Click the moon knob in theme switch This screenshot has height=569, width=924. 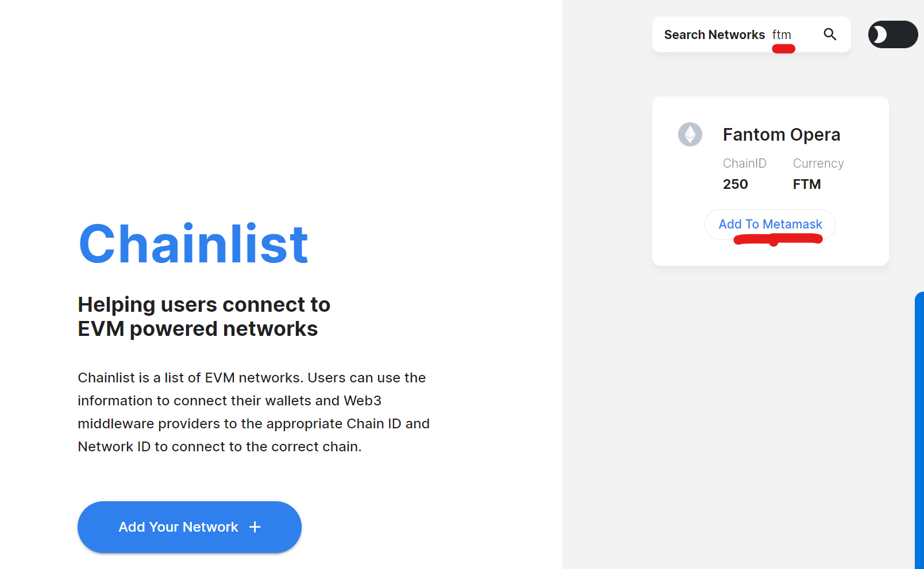coord(877,34)
